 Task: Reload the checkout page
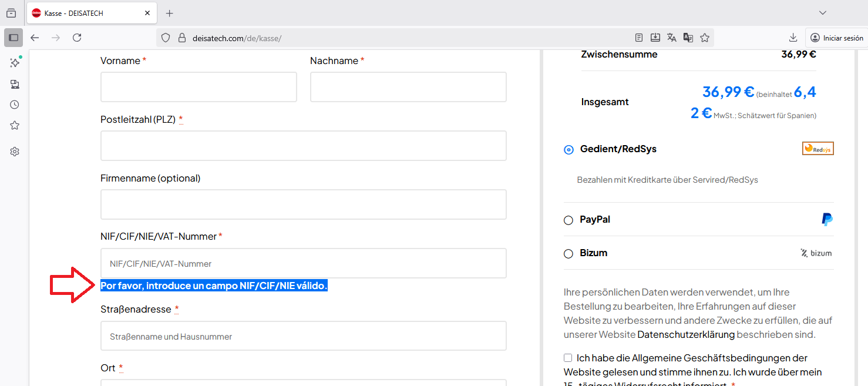tap(77, 38)
